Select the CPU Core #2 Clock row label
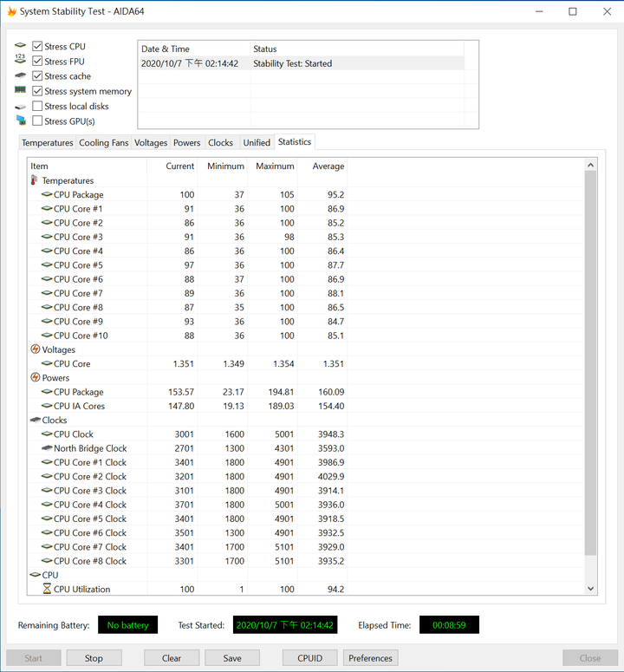Image resolution: width=624 pixels, height=672 pixels. [90, 476]
